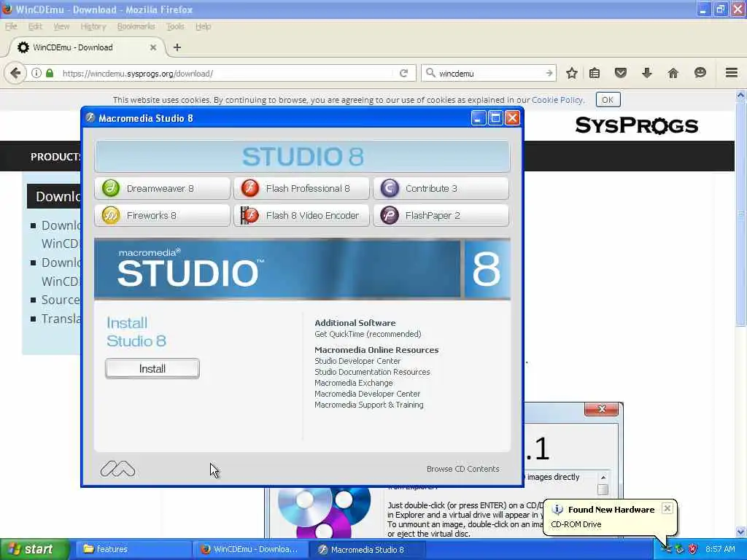Click the Dreamweaver green icon
This screenshot has height=560, width=747.
(x=111, y=188)
